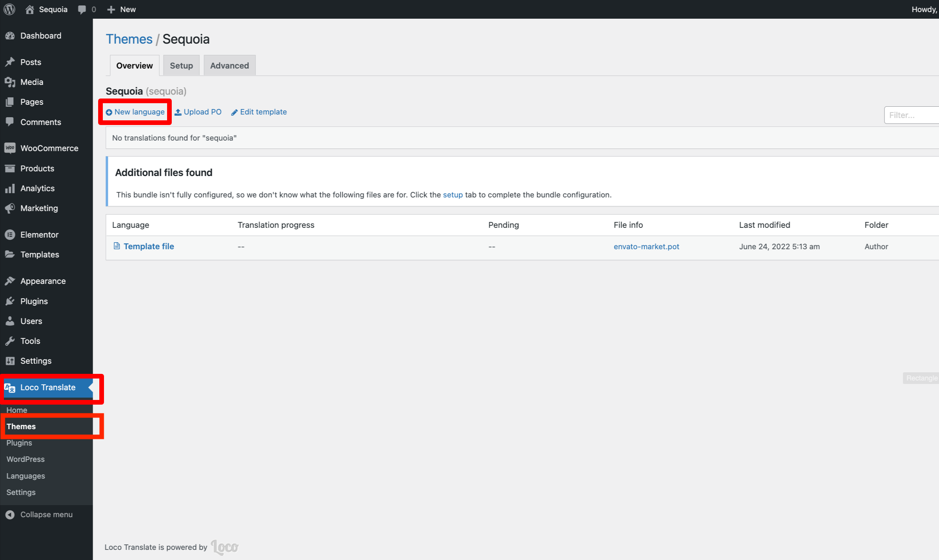Click the Plugins plug icon in main menu
The image size is (939, 560).
(10, 301)
